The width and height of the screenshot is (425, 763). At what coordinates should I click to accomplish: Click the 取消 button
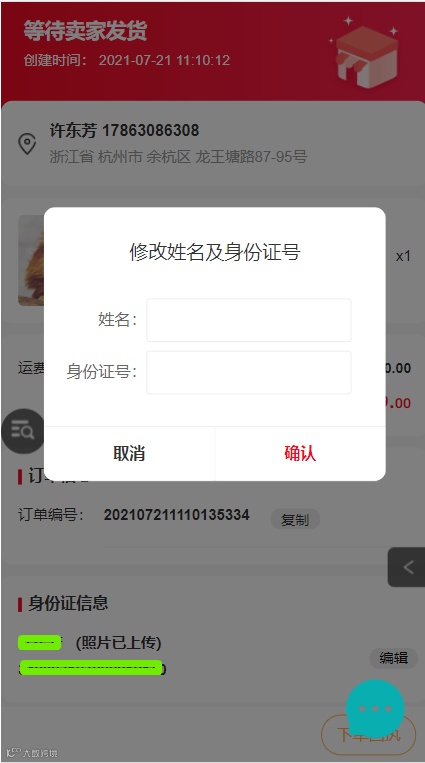point(129,454)
